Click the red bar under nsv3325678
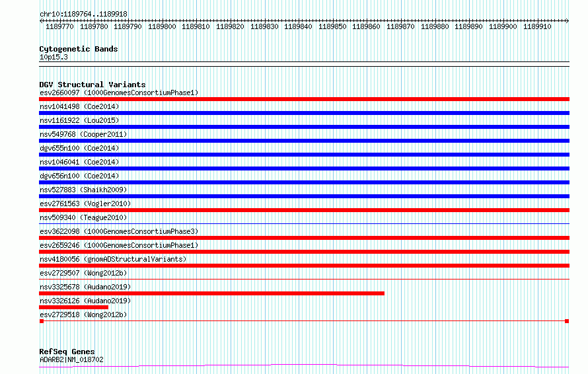588x374 pixels. (212, 293)
